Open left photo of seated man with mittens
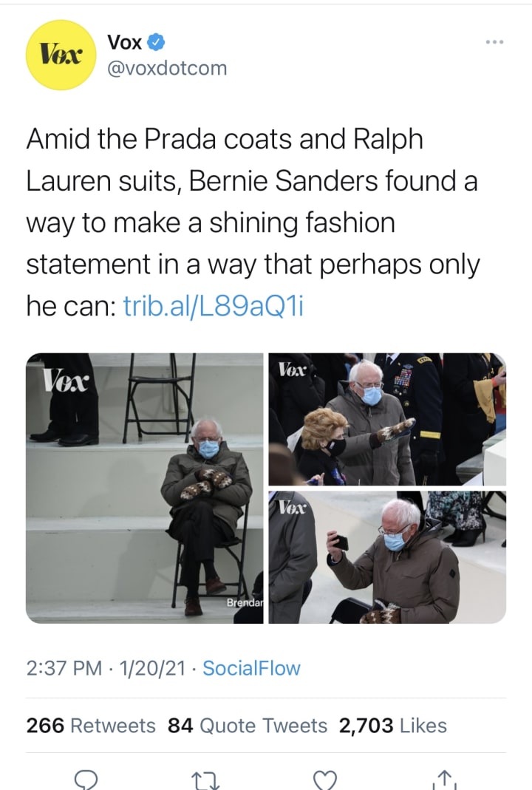 (x=145, y=488)
